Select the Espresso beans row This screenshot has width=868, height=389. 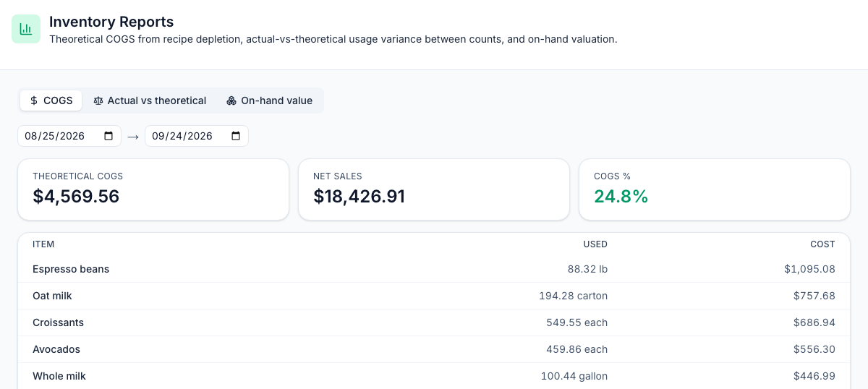[x=434, y=269]
